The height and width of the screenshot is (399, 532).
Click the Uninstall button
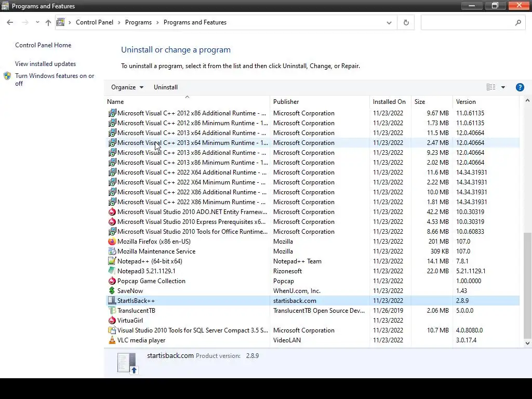pyautogui.click(x=166, y=87)
